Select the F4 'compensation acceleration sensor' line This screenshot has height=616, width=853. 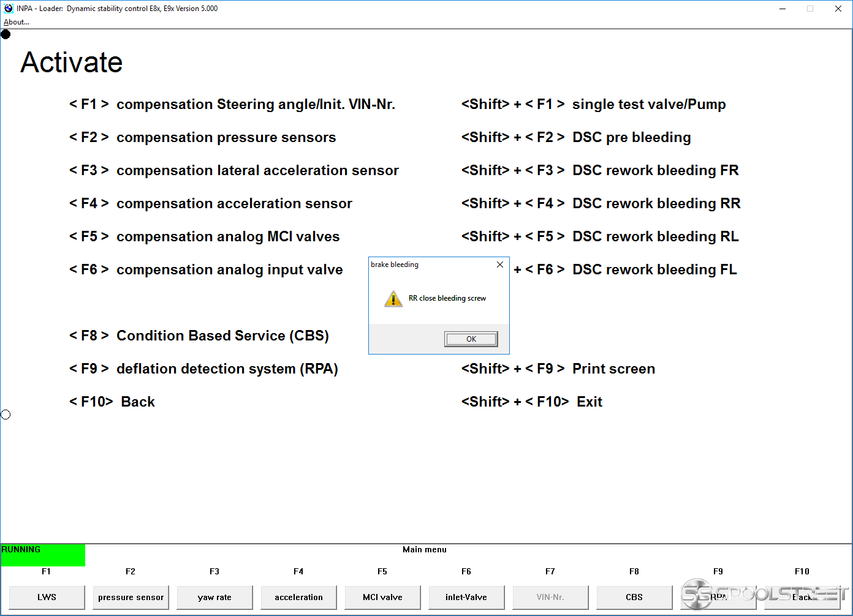pos(211,204)
